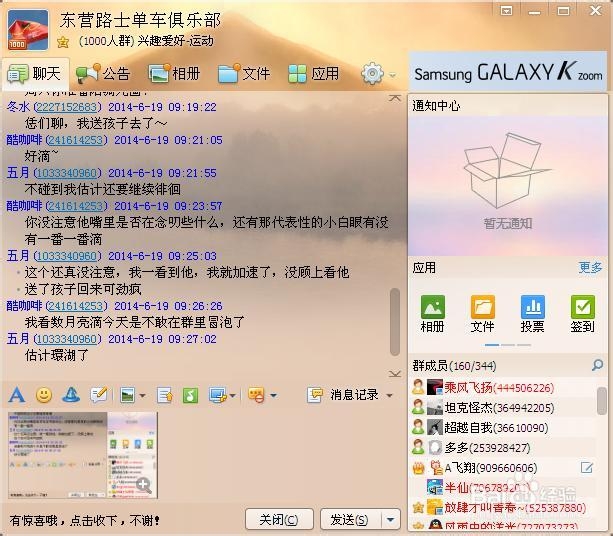Click the bottom chevron under chat messages
The height and width of the screenshot is (536, 613).
(x=395, y=374)
